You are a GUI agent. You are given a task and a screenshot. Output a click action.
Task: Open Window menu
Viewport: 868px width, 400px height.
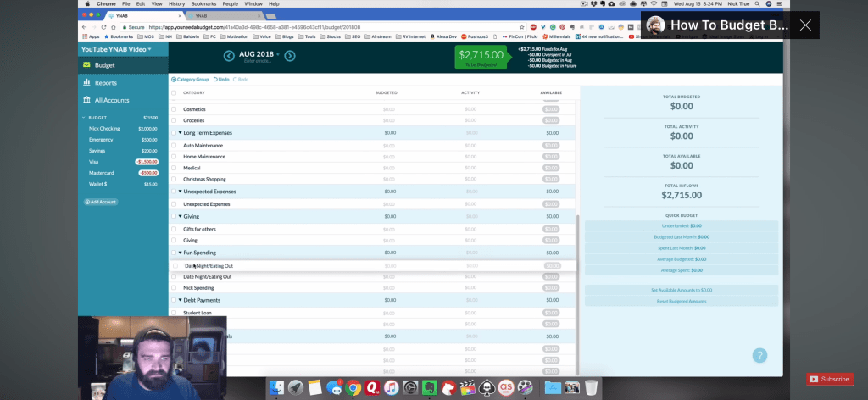tap(253, 4)
